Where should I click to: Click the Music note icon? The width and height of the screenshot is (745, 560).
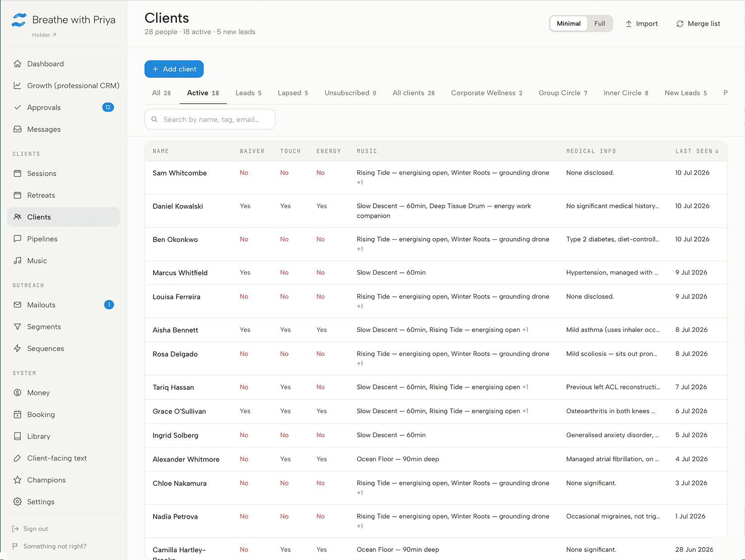pyautogui.click(x=18, y=261)
